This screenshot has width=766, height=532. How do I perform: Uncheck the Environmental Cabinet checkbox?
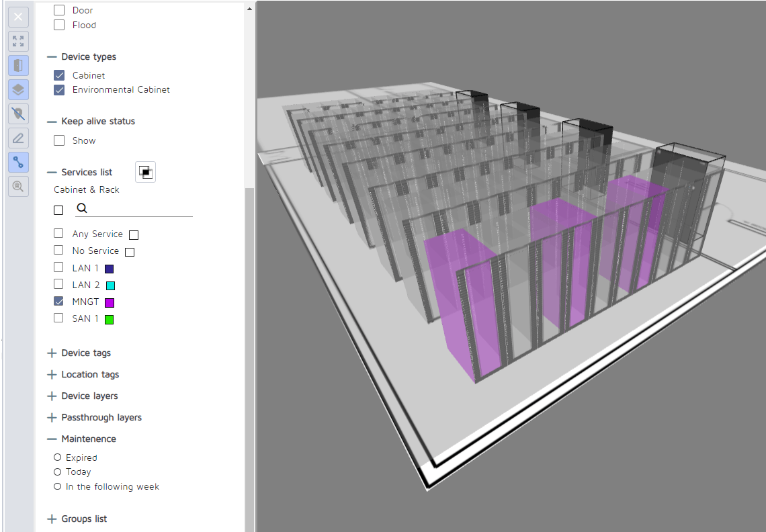click(59, 89)
